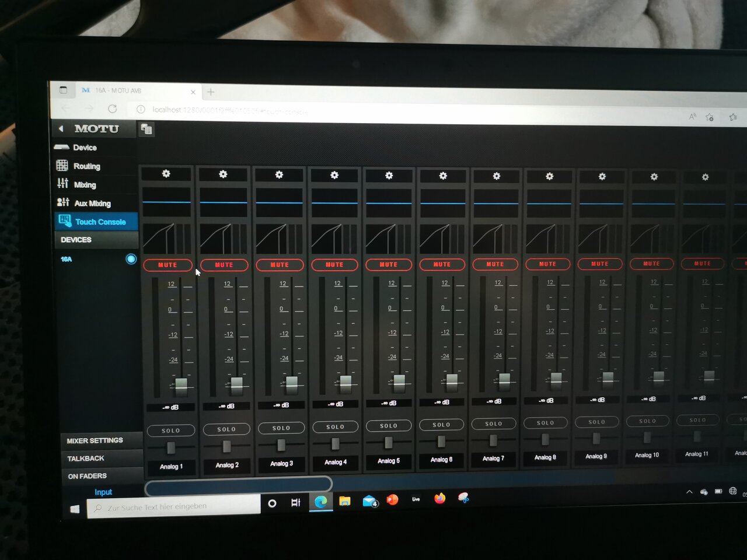Viewport: 747px width, 560px height.
Task: Solo the Analog 1 channel
Action: tap(171, 430)
